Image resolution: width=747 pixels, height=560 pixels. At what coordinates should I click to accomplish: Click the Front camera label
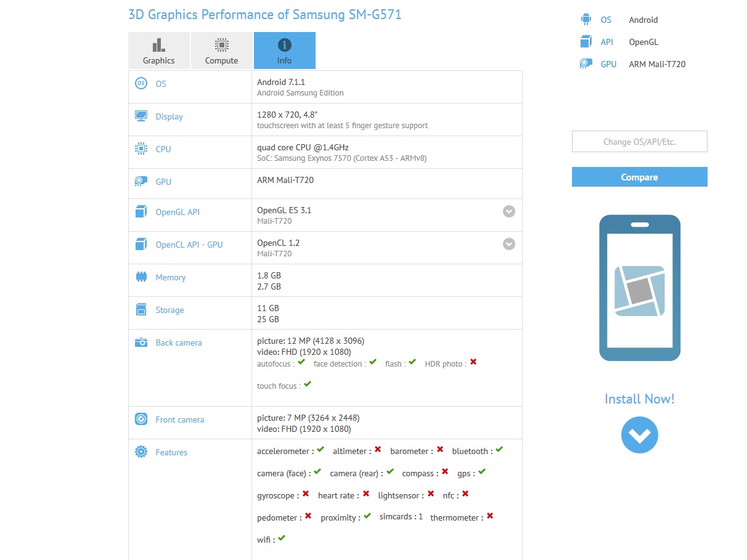point(180,420)
